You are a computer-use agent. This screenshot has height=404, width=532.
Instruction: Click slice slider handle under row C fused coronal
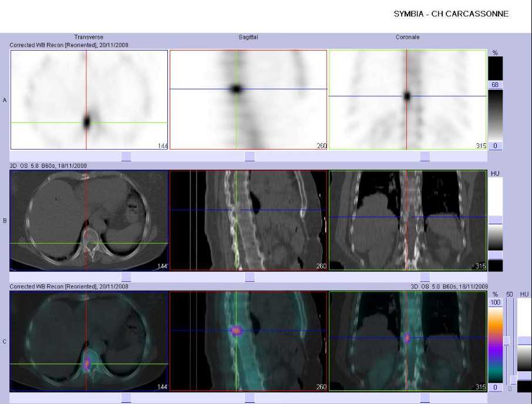click(x=425, y=398)
